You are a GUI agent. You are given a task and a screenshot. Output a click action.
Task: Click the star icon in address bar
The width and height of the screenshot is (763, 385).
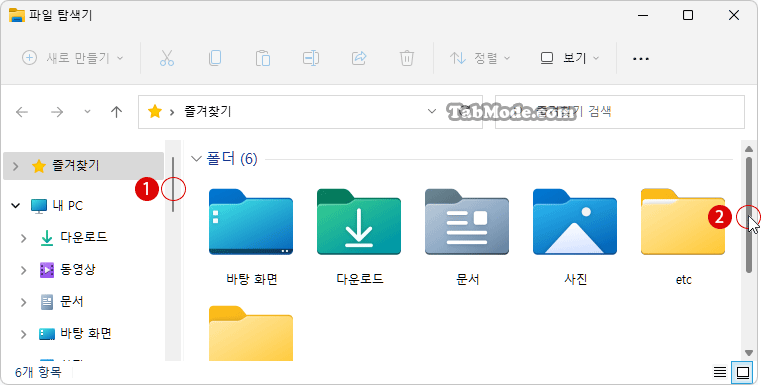tap(155, 112)
